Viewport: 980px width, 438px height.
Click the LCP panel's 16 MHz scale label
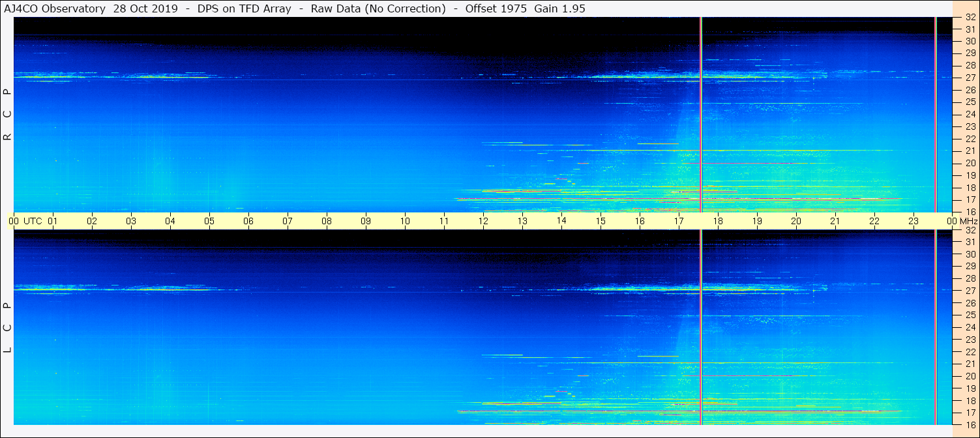pos(970,424)
